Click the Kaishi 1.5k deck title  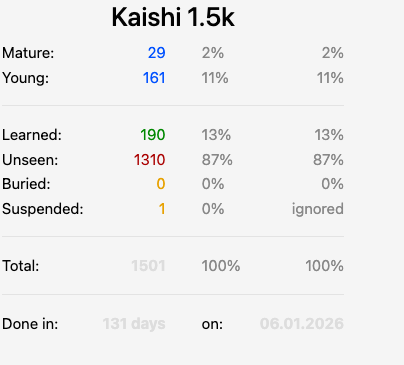173,17
